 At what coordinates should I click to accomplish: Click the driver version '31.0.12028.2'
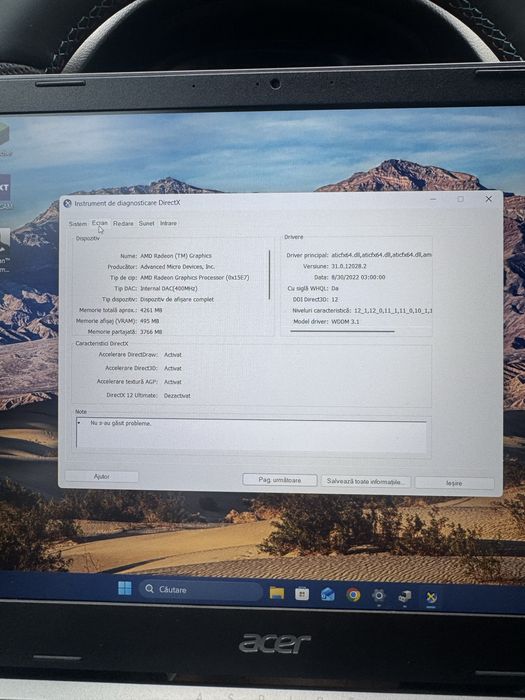coord(349,266)
